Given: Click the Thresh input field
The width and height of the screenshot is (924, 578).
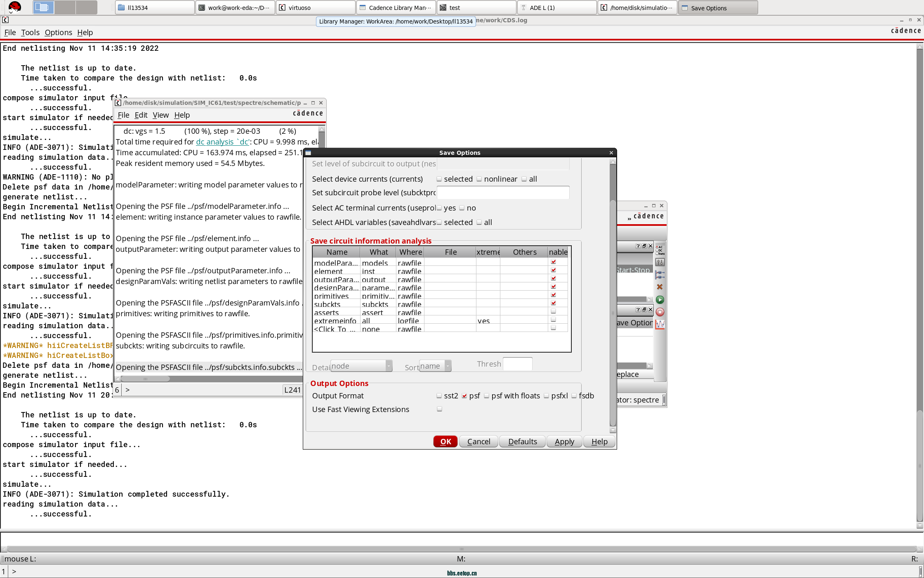Looking at the screenshot, I should pos(518,364).
